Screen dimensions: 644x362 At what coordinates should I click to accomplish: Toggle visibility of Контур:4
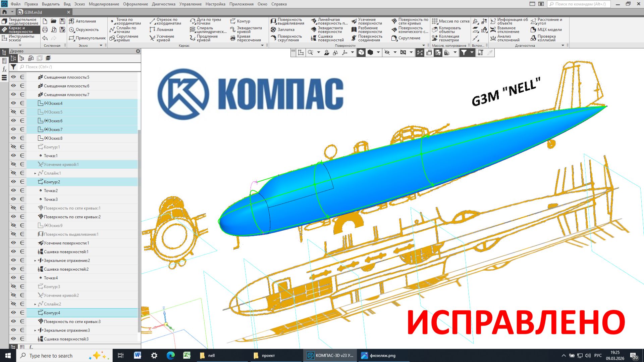pyautogui.click(x=13, y=313)
